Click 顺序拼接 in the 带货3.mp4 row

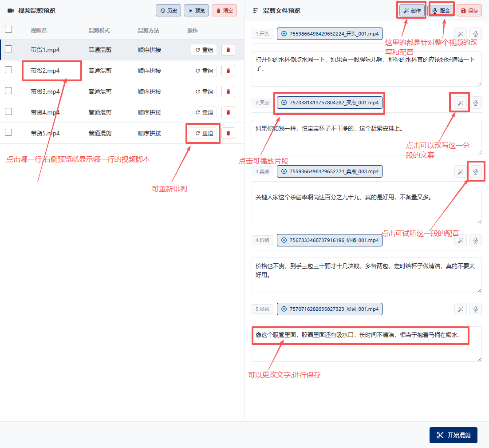[x=150, y=92]
